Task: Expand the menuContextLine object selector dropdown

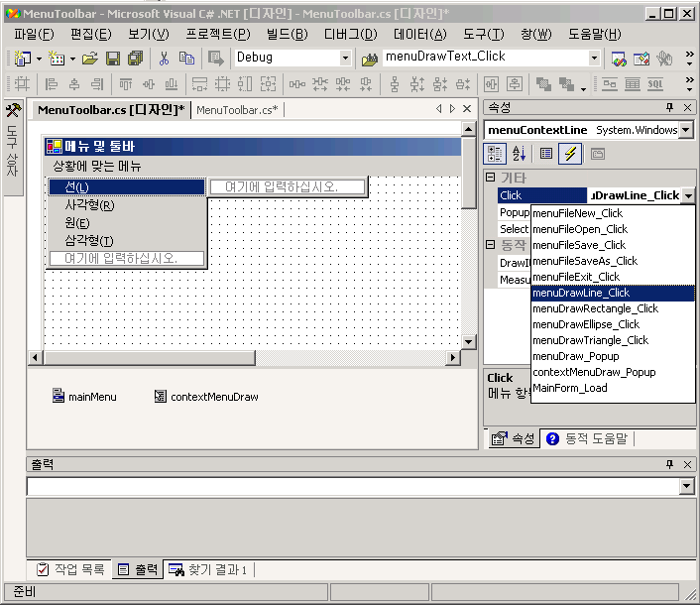Action: pyautogui.click(x=686, y=130)
